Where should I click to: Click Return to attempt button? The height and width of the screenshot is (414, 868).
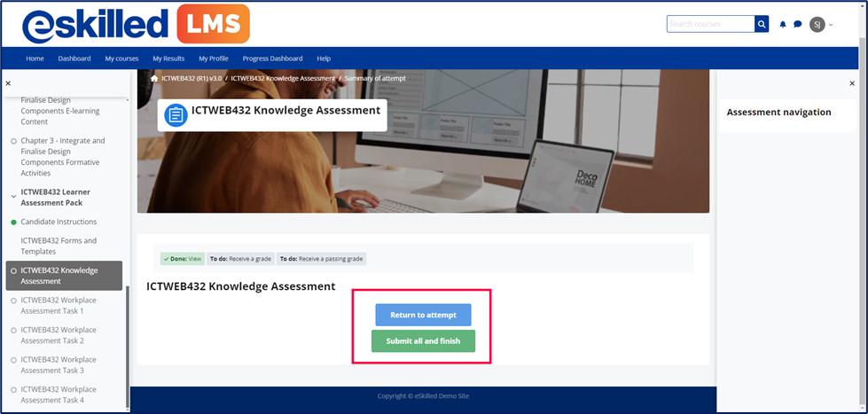(x=424, y=315)
